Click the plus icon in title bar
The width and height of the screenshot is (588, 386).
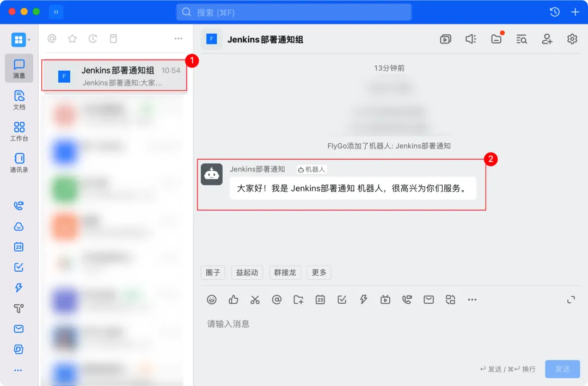point(575,12)
